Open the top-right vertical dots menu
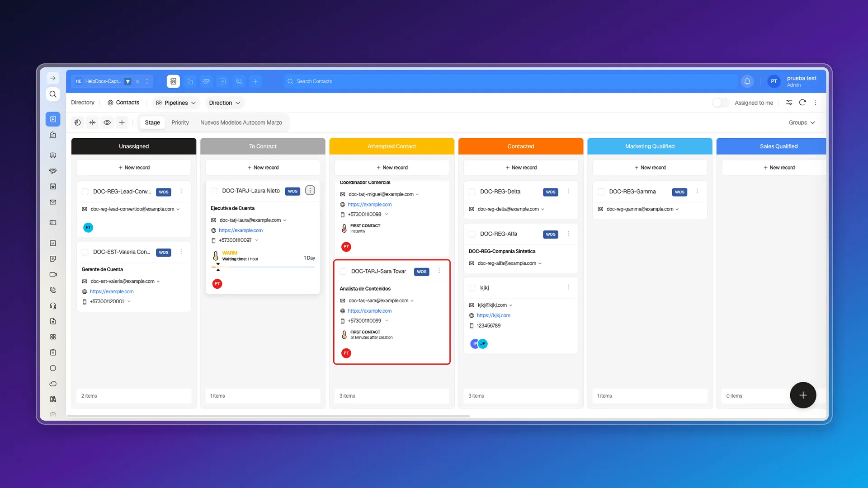868x488 pixels. [x=816, y=103]
